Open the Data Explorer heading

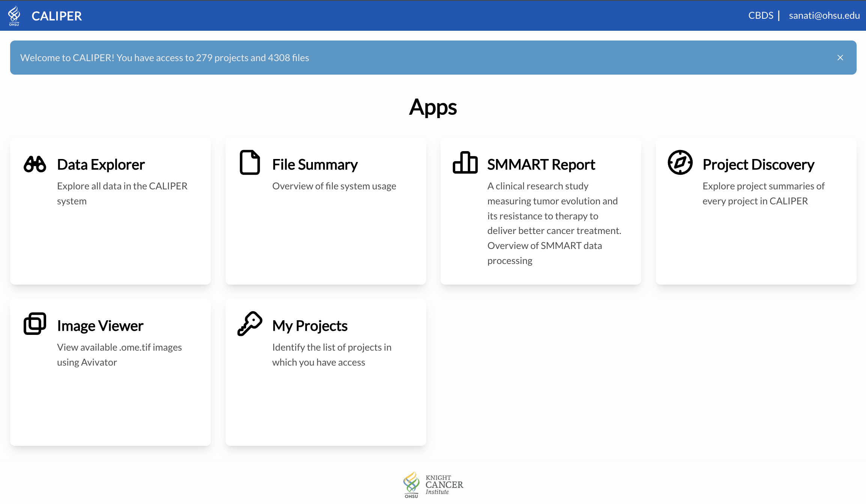point(101,165)
